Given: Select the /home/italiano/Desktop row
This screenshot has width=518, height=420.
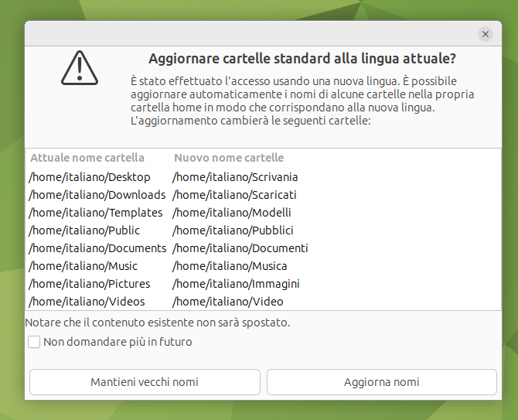Looking at the screenshot, I should coord(264,177).
